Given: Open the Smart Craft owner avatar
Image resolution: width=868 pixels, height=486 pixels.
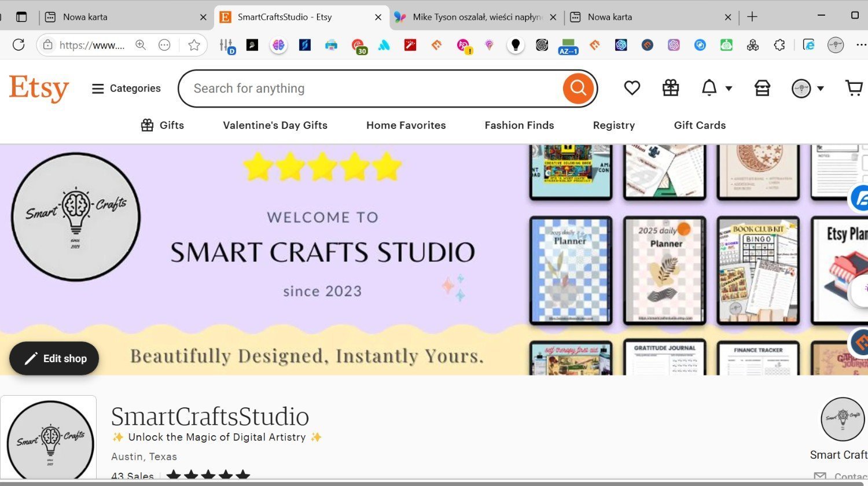Looking at the screenshot, I should [843, 419].
